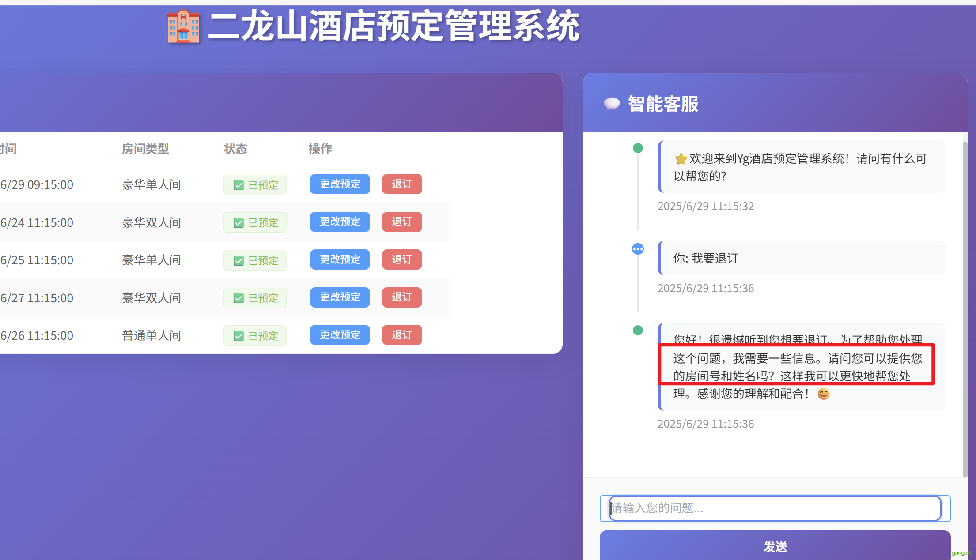Modify the 6/24 11:15:00 豪华双人间 booking
This screenshot has height=560, width=976.
340,222
